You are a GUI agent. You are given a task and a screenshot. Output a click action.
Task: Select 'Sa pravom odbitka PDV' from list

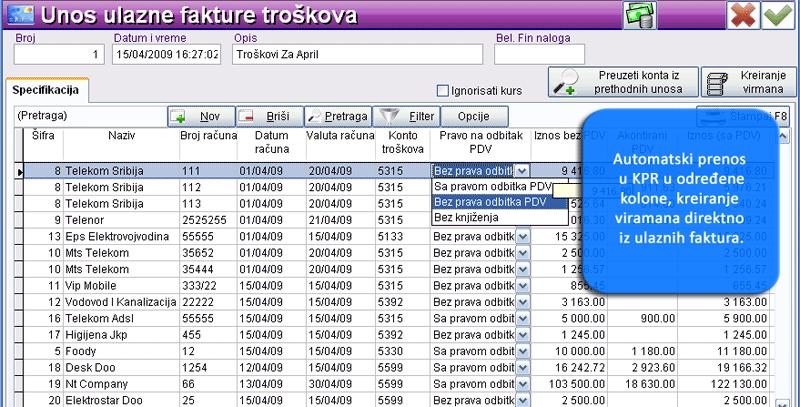pos(490,187)
